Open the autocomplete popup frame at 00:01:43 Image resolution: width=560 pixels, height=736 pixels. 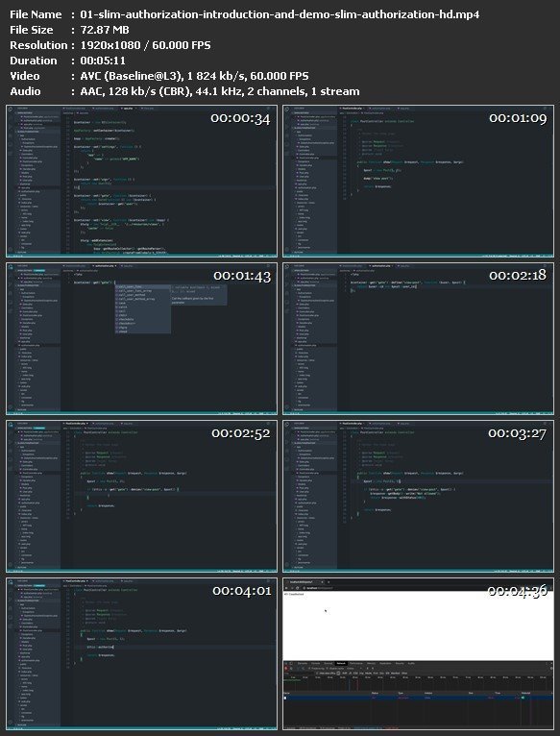click(x=141, y=338)
